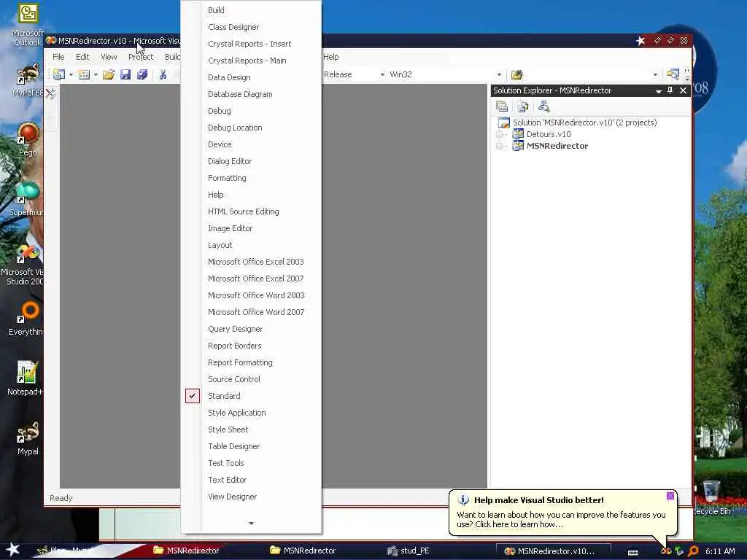Click the Find in Files folder icon
747x560 pixels.
(517, 74)
